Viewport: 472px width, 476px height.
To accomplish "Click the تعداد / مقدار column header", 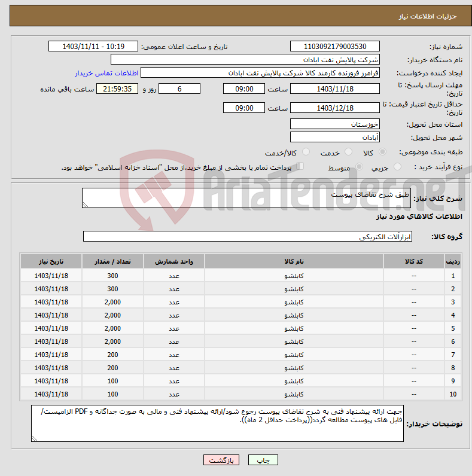I will tap(112, 261).
